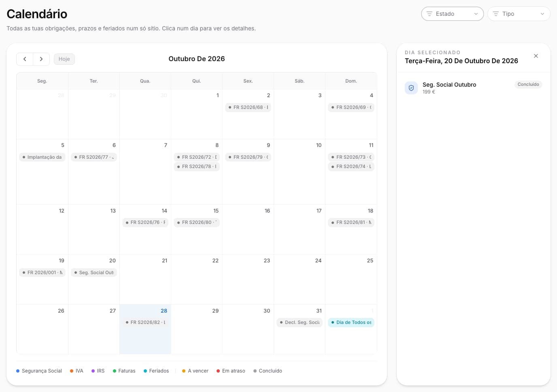The width and height of the screenshot is (557, 392).
Task: Open the FR S2026/80 event
Action: [x=197, y=222]
